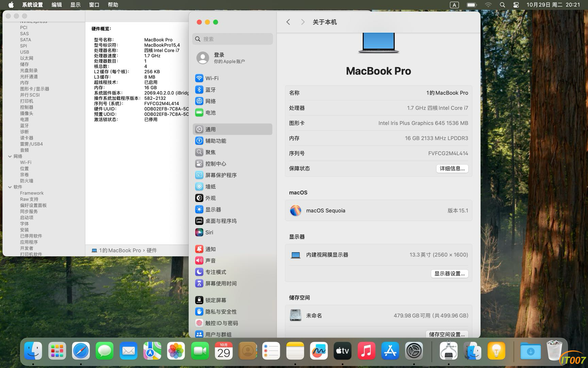Open 桌面与程序坞 settings
588x368 pixels.
(232, 221)
